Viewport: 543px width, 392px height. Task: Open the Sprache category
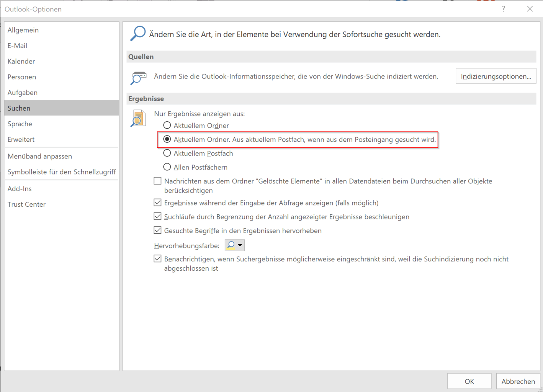(62, 124)
